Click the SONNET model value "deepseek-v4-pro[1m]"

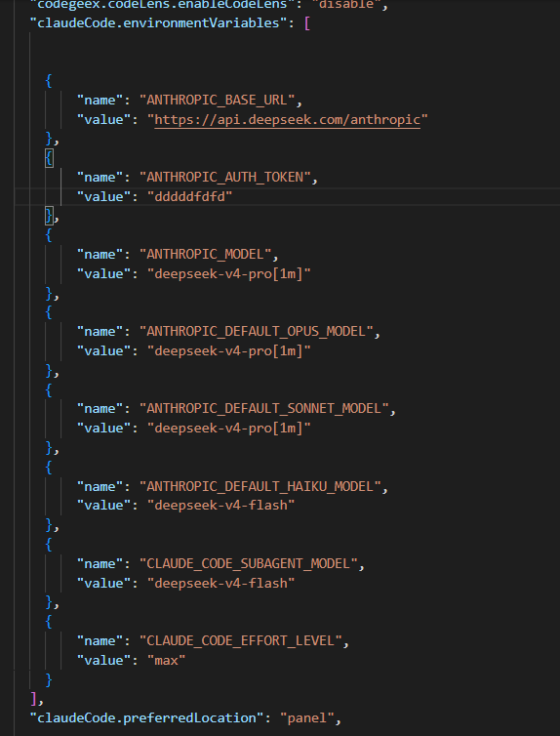[x=229, y=428]
